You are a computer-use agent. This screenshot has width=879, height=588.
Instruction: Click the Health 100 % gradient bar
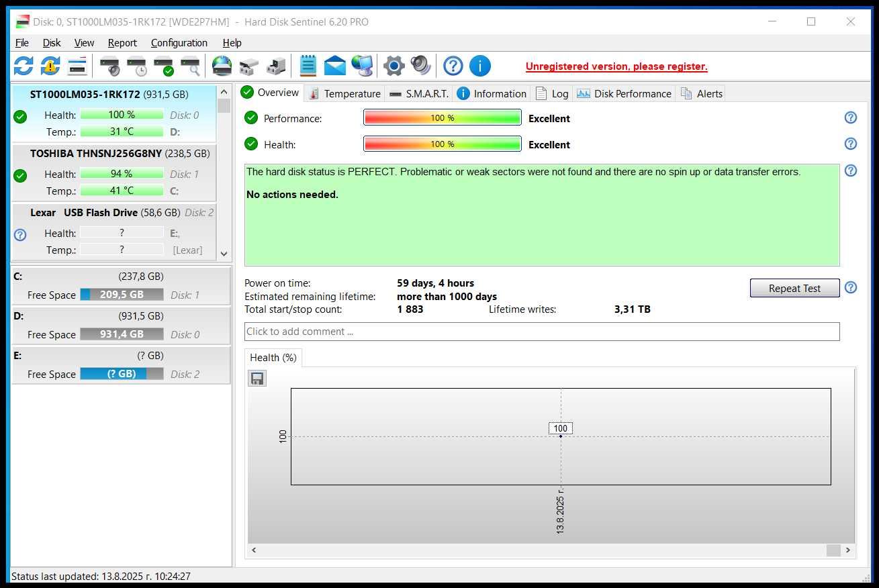(443, 144)
